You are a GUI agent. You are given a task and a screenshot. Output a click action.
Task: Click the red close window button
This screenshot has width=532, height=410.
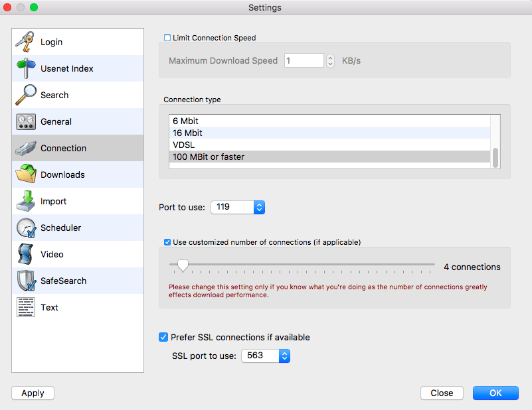click(7, 7)
